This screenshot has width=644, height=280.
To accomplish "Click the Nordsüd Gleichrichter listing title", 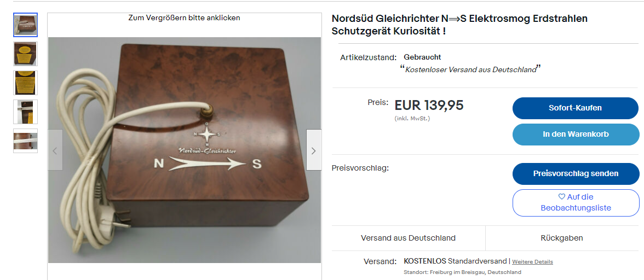I will 459,25.
